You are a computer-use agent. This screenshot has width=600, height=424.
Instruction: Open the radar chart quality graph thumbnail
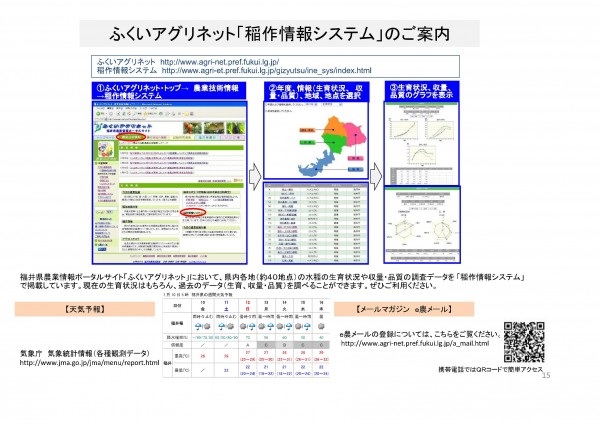pyautogui.click(x=422, y=225)
